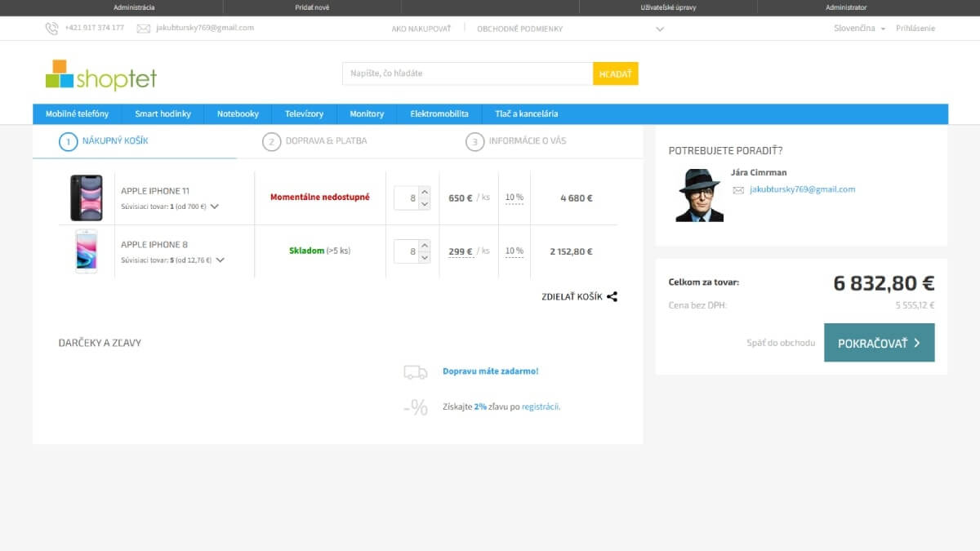Select the Monitory category

click(367, 114)
